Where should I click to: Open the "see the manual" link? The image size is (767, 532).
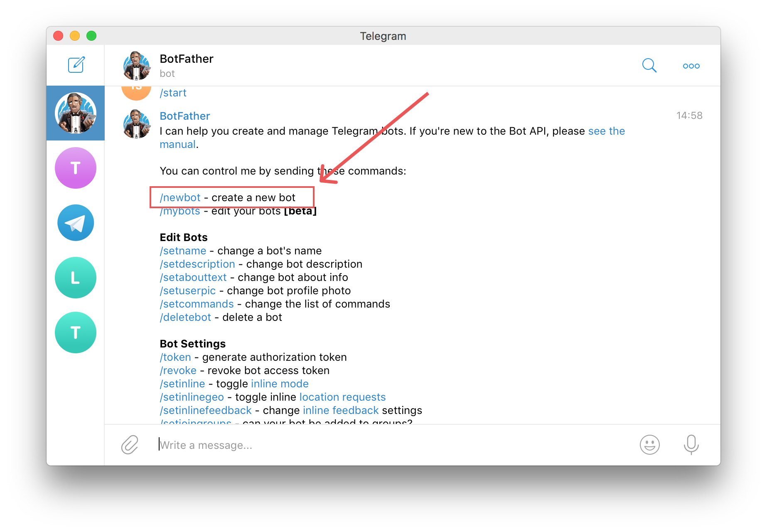[606, 131]
